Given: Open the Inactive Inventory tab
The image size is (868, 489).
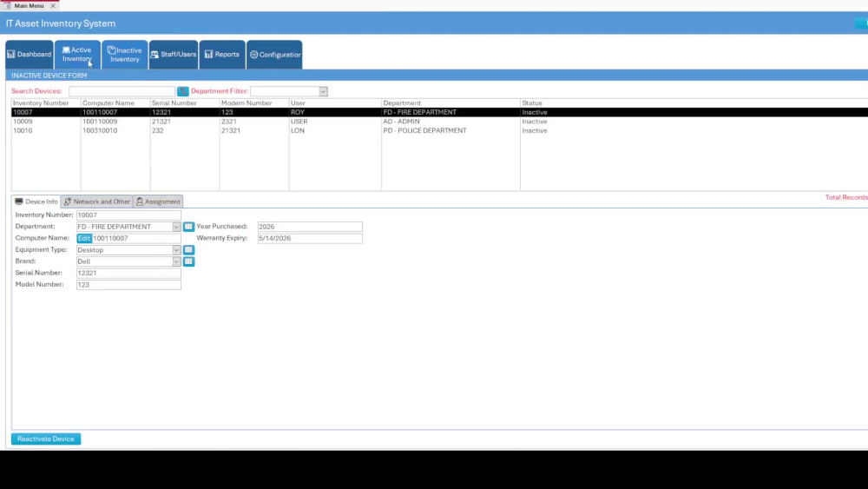Looking at the screenshot, I should pyautogui.click(x=124, y=54).
